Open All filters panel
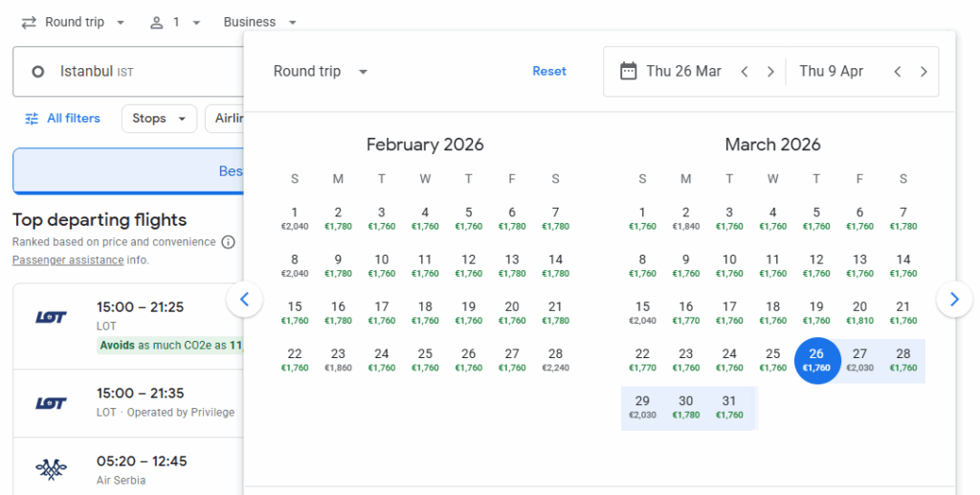The width and height of the screenshot is (980, 495). coord(62,119)
